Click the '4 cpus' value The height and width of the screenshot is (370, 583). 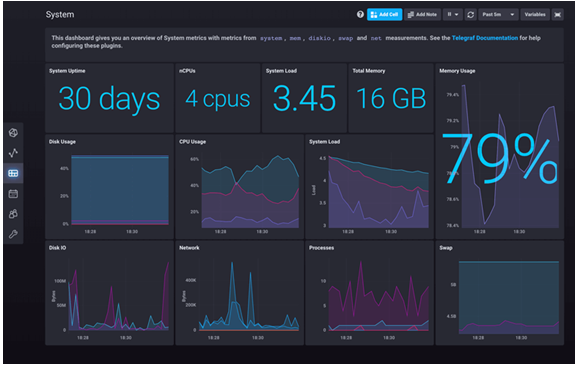tap(218, 99)
